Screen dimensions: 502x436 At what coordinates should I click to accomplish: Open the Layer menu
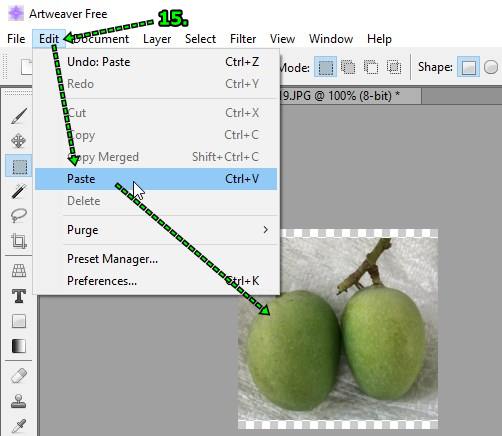pyautogui.click(x=157, y=39)
